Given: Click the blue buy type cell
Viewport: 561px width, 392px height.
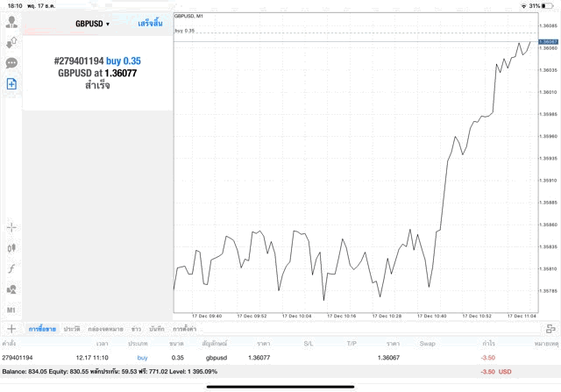Looking at the screenshot, I should point(142,358).
